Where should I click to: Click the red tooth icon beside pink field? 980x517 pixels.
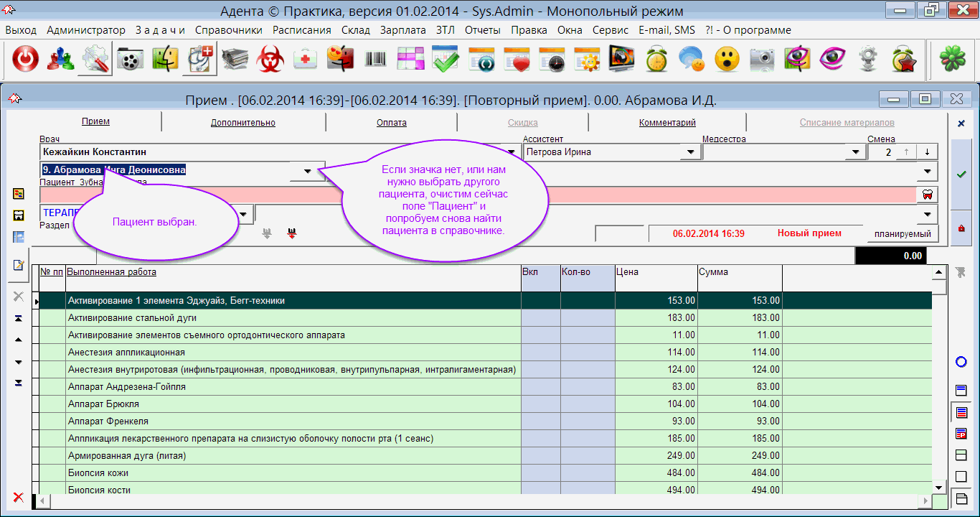927,195
